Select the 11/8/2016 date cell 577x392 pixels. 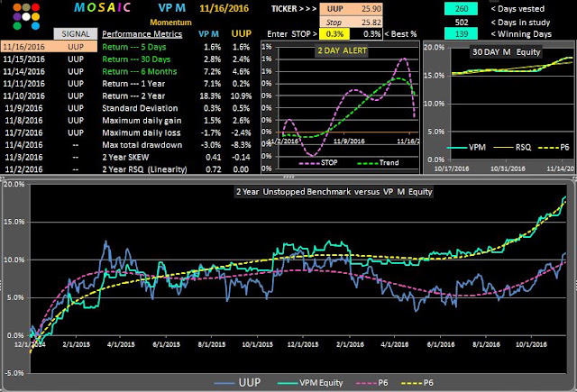coord(24,120)
